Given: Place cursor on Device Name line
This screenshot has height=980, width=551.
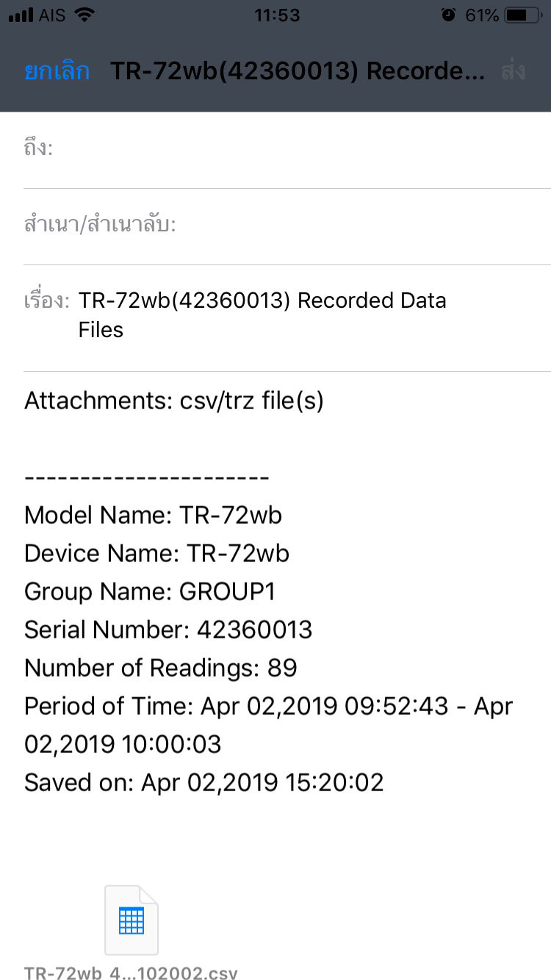Looking at the screenshot, I should pos(156,553).
